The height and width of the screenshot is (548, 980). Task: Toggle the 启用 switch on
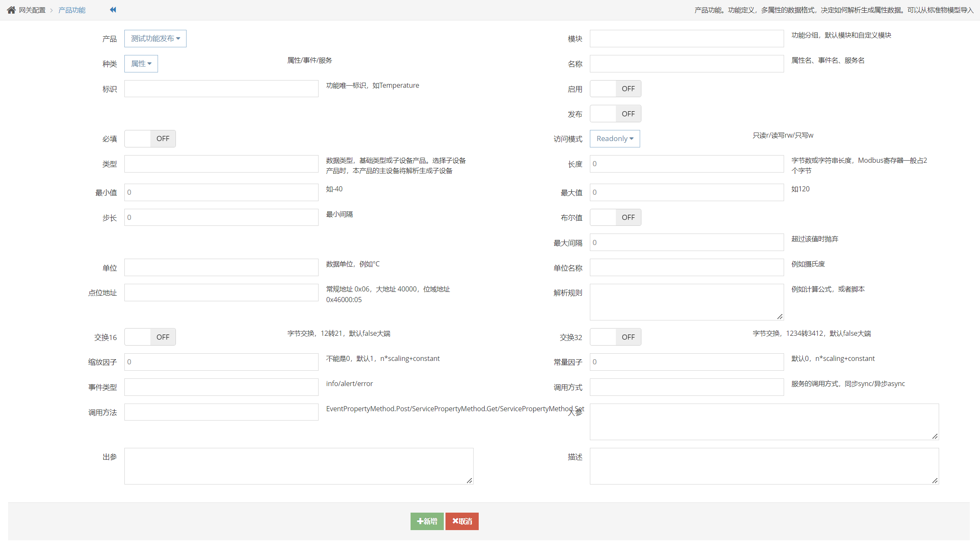pyautogui.click(x=615, y=89)
